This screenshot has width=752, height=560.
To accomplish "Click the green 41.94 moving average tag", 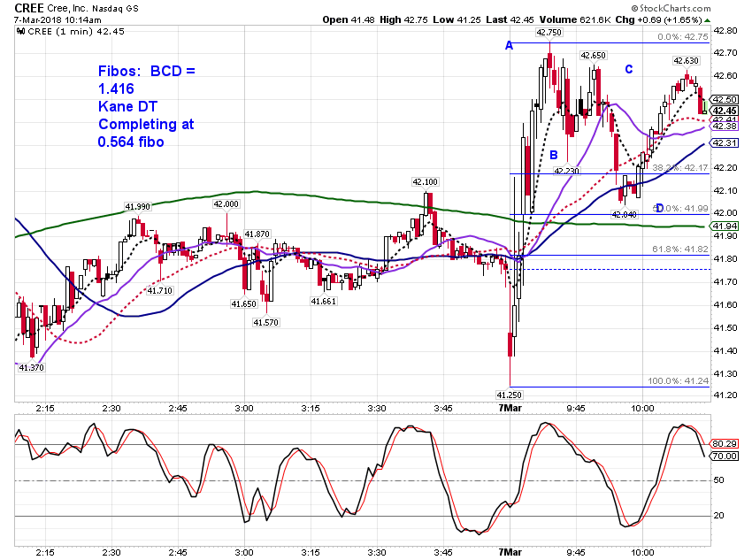I will pos(725,226).
